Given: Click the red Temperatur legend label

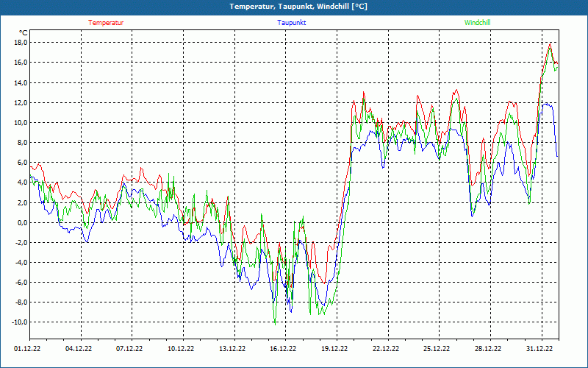Looking at the screenshot, I should (106, 23).
